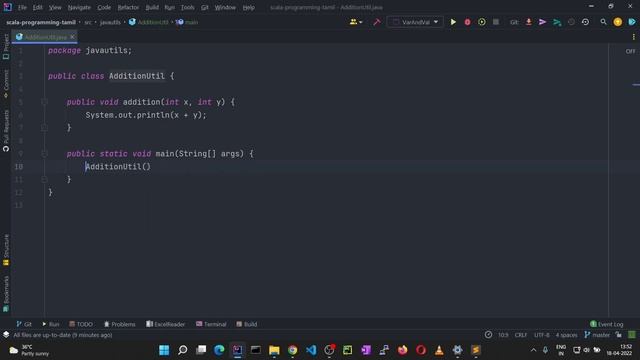Start debugging with the red bug icon
The width and height of the screenshot is (640, 360).
pyautogui.click(x=467, y=22)
